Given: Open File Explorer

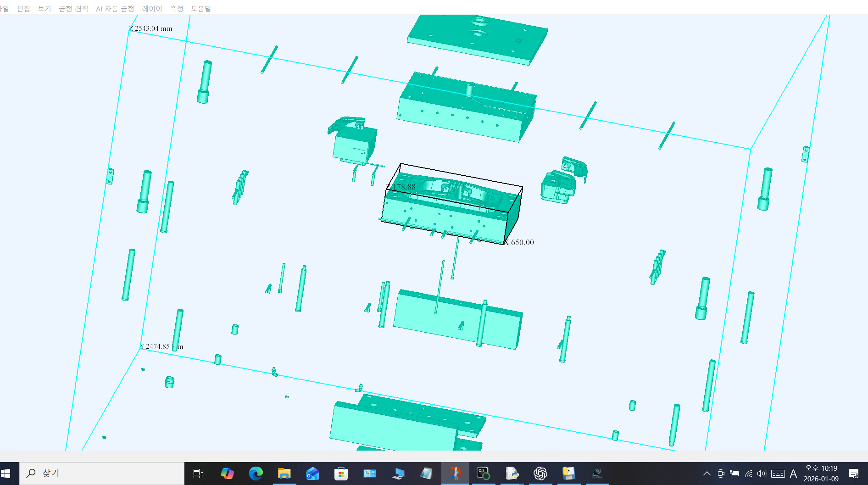Looking at the screenshot, I should [284, 473].
